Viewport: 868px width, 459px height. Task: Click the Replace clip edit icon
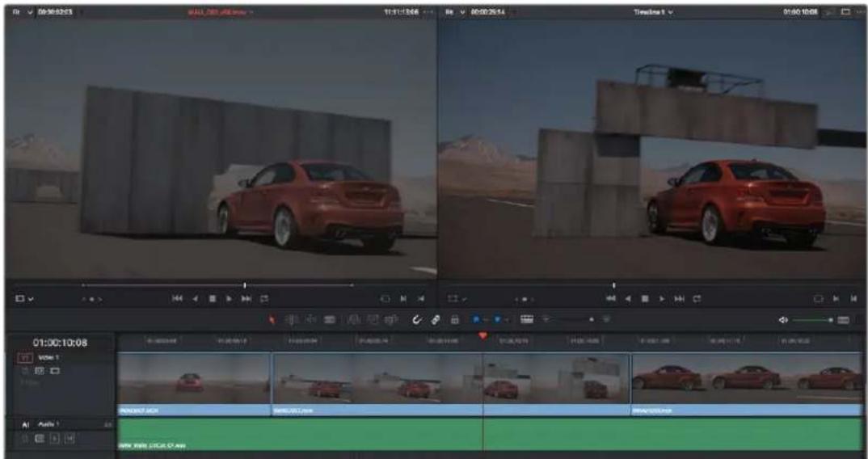pyautogui.click(x=391, y=319)
